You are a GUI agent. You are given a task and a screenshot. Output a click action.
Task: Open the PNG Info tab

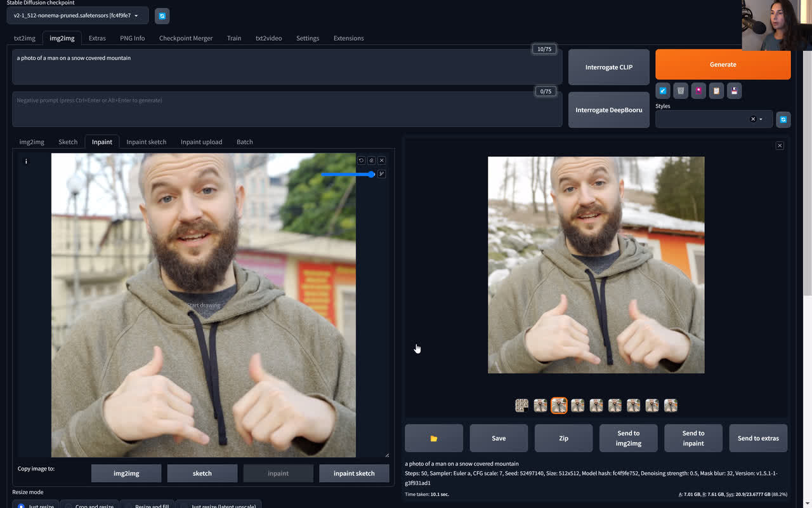[133, 38]
